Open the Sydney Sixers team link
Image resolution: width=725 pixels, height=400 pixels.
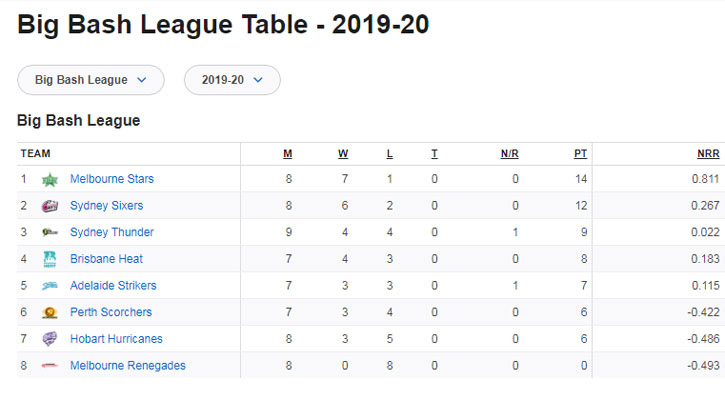click(x=106, y=206)
